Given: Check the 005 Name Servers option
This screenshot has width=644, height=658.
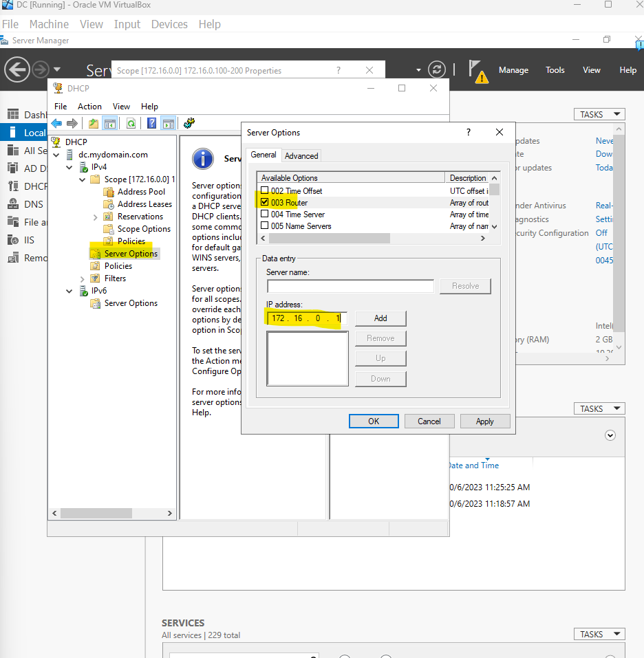Looking at the screenshot, I should (266, 226).
